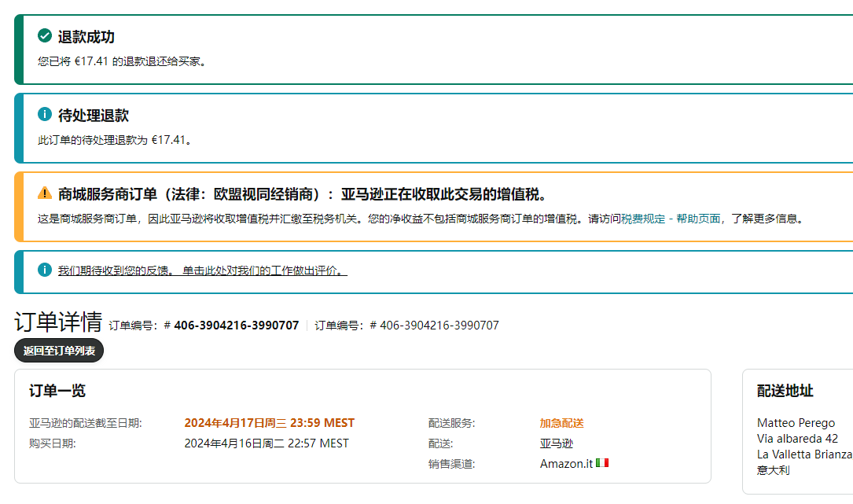Viewport: 853px width, 504px height.
Task: Click the Italian flag icon next to Amazon.it
Action: (602, 463)
